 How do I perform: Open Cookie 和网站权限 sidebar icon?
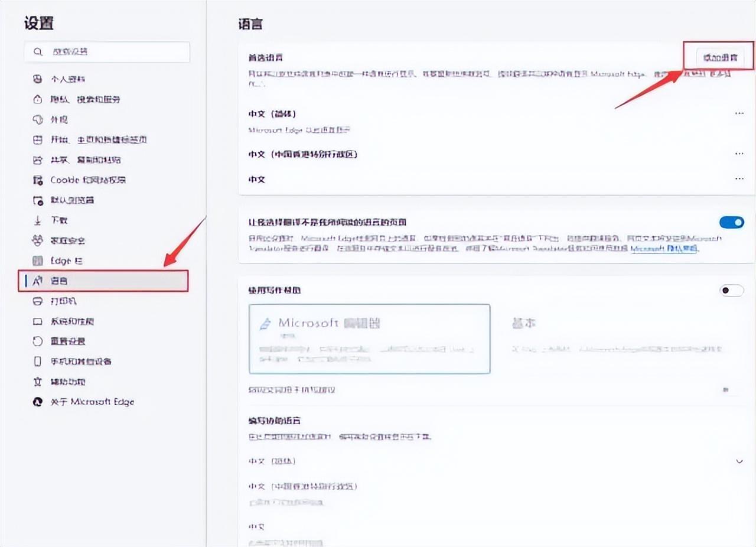(38, 180)
